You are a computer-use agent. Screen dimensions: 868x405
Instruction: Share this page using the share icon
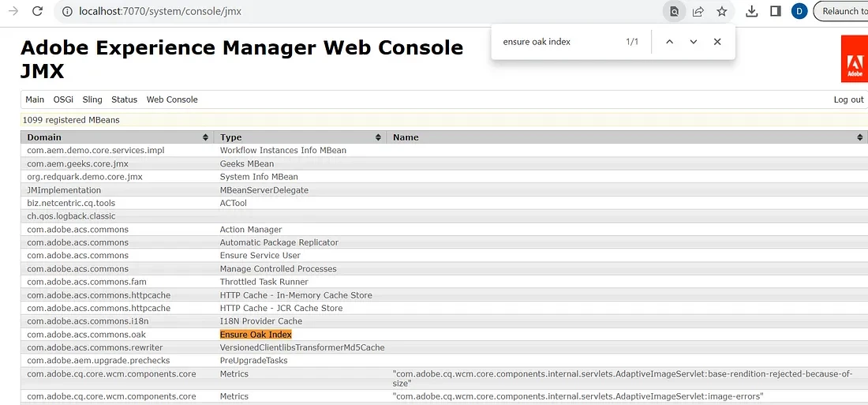coord(698,11)
